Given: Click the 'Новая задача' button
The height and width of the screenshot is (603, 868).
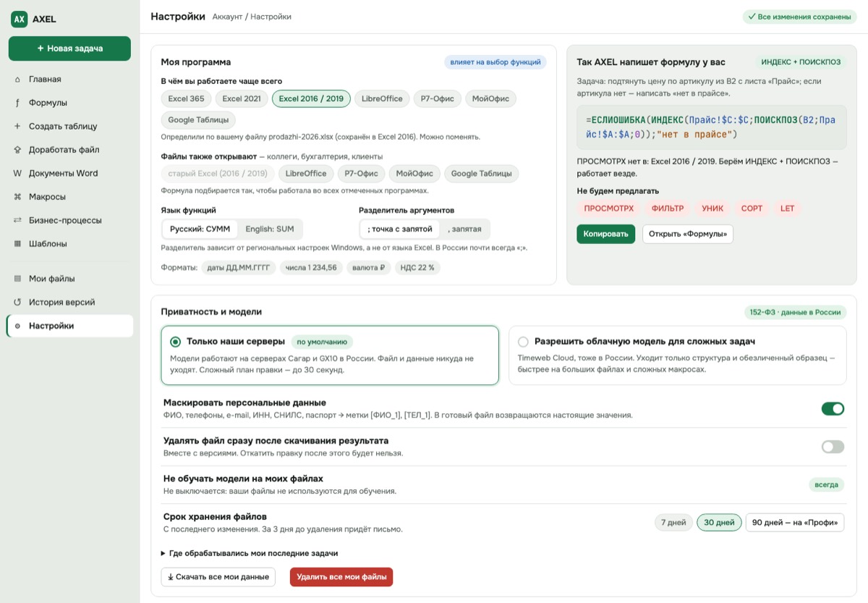Looking at the screenshot, I should pos(69,49).
